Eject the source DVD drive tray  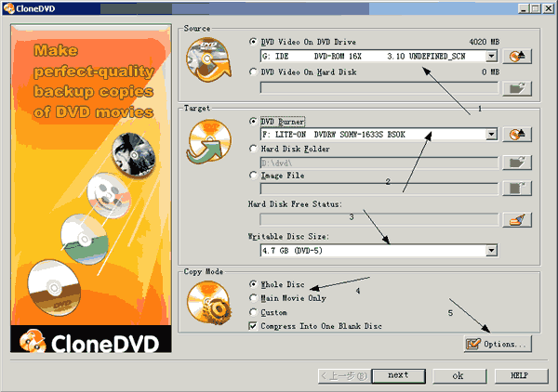517,56
